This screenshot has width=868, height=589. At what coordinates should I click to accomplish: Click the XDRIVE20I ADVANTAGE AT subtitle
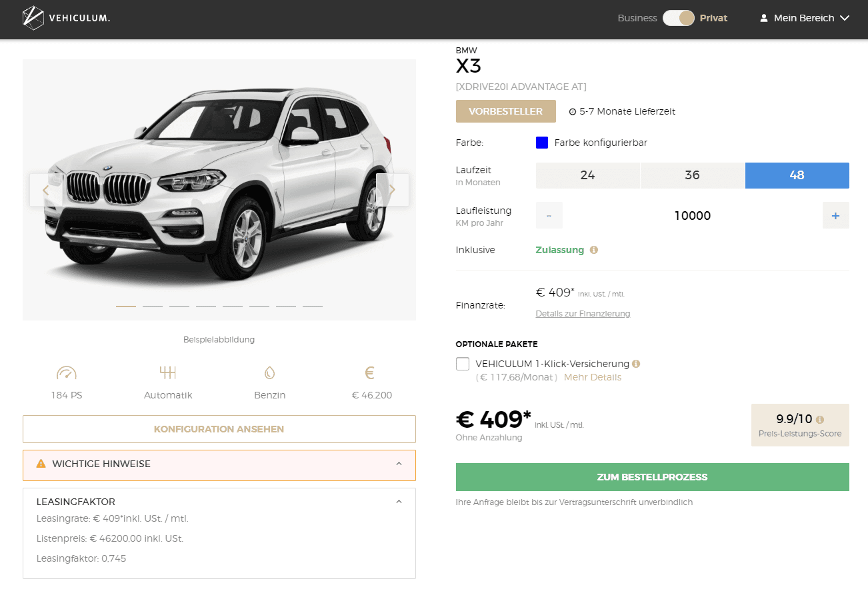[521, 87]
